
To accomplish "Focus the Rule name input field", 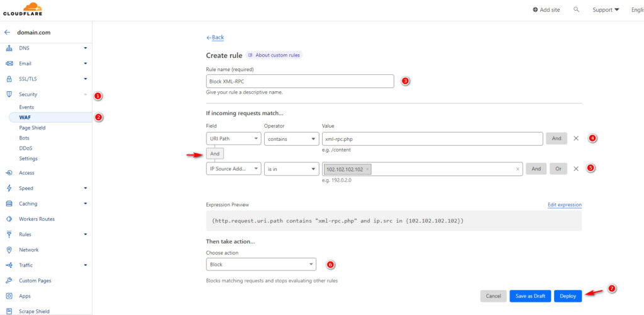I will 300,81.
